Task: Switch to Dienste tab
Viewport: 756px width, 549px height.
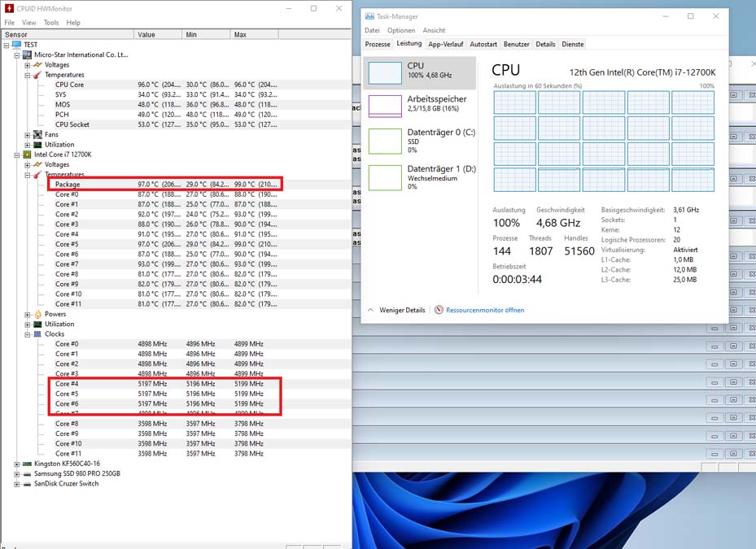Action: [573, 45]
